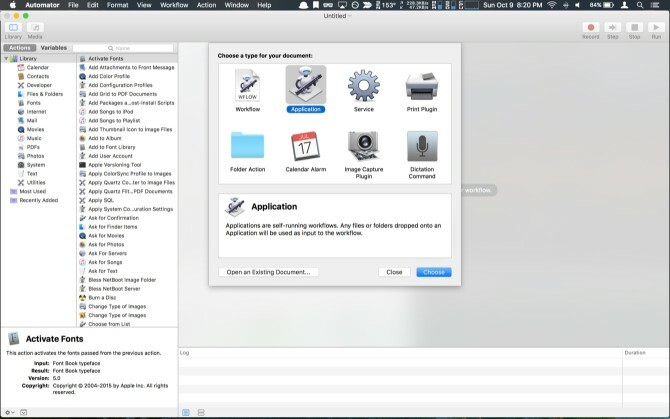The width and height of the screenshot is (670, 419).
Task: Show the variables list view icon
Action: 201,413
